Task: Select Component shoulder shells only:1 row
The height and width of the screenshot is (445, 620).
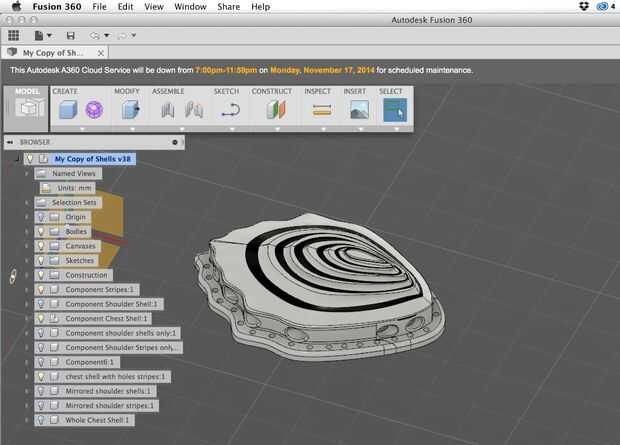Action: point(108,333)
